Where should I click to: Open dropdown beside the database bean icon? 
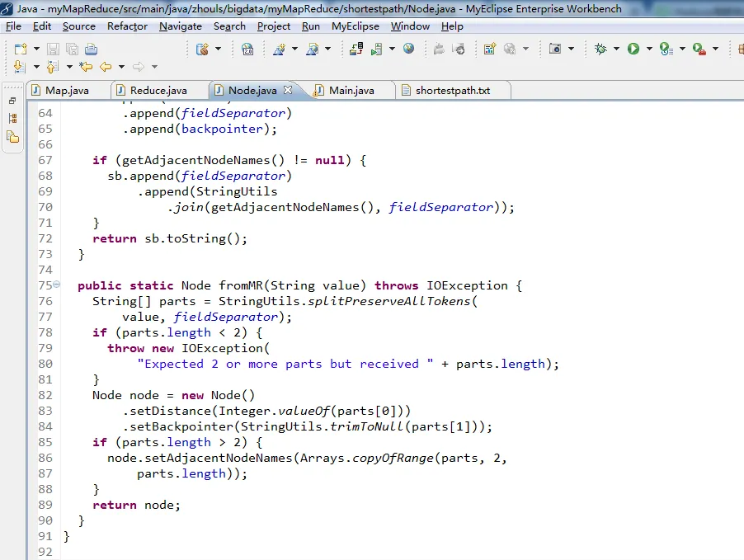(x=219, y=49)
